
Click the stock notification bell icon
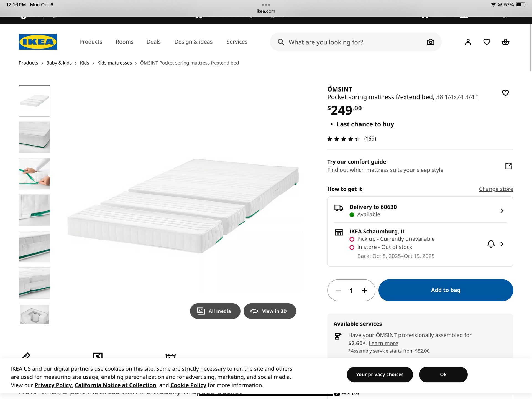[491, 244]
